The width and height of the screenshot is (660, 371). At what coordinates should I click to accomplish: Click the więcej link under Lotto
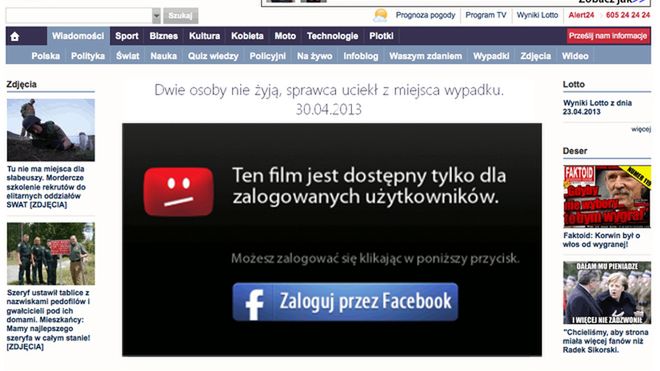coord(641,129)
